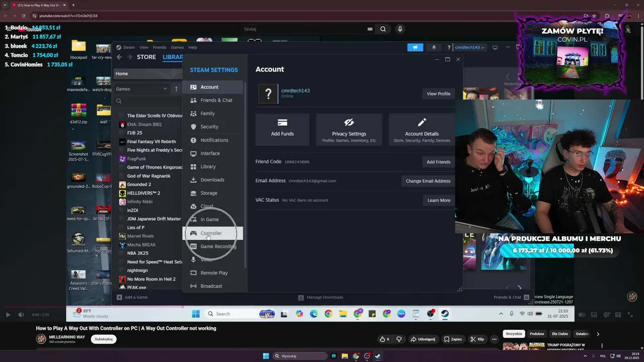Expand the Games filter dropdown in library

141,89
